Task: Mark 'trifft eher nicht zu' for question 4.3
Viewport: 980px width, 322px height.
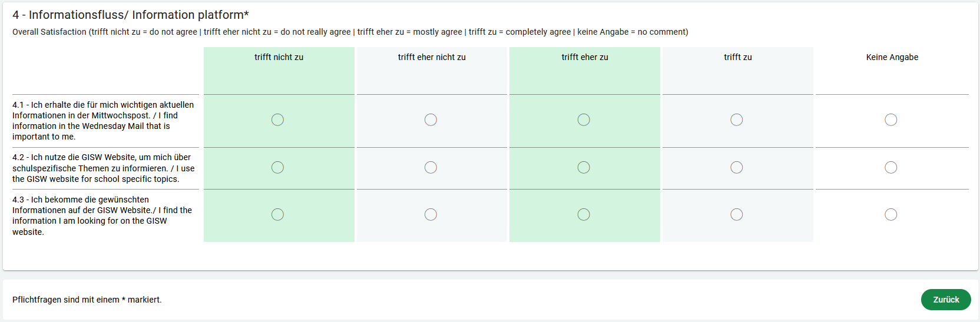Action: tap(431, 215)
